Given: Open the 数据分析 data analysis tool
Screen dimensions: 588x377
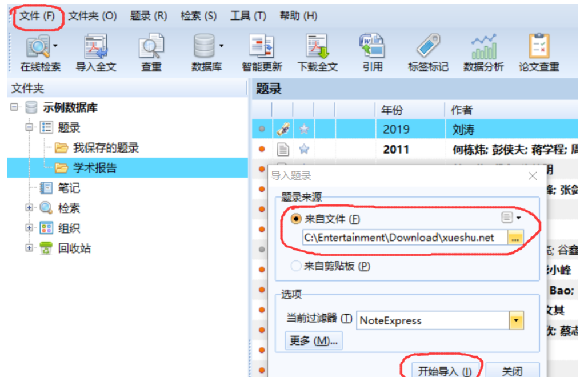Looking at the screenshot, I should 483,47.
